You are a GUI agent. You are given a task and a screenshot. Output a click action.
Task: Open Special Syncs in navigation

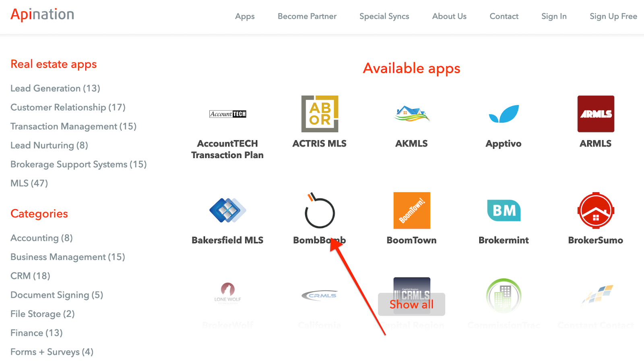[384, 17]
